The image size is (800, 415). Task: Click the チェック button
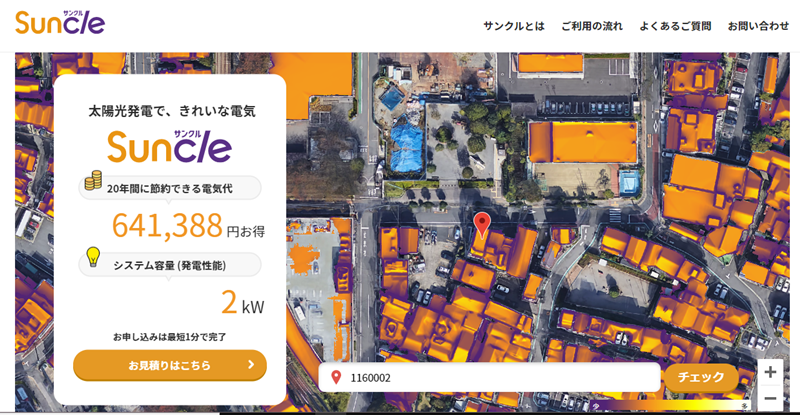point(701,377)
